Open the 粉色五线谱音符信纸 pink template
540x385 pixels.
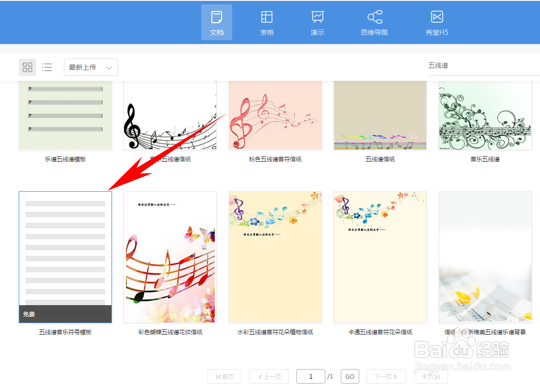pos(275,115)
